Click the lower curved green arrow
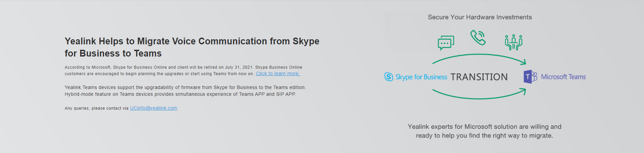 click(x=479, y=94)
